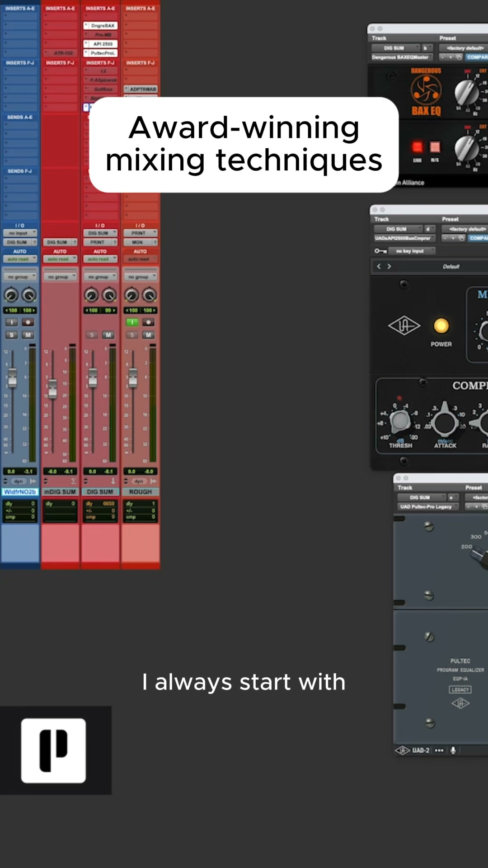Go to next preset arrow in API 2500 window
The width and height of the screenshot is (488, 868).
389,266
